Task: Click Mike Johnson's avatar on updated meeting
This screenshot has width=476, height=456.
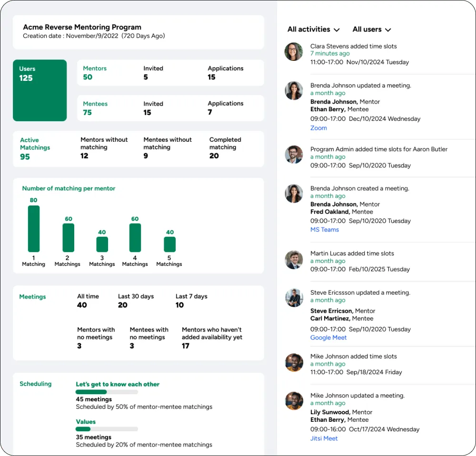Action: pos(294,401)
